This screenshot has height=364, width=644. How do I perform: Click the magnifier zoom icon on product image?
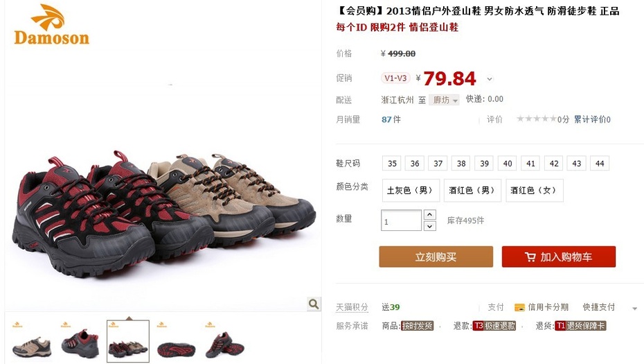pos(314,304)
